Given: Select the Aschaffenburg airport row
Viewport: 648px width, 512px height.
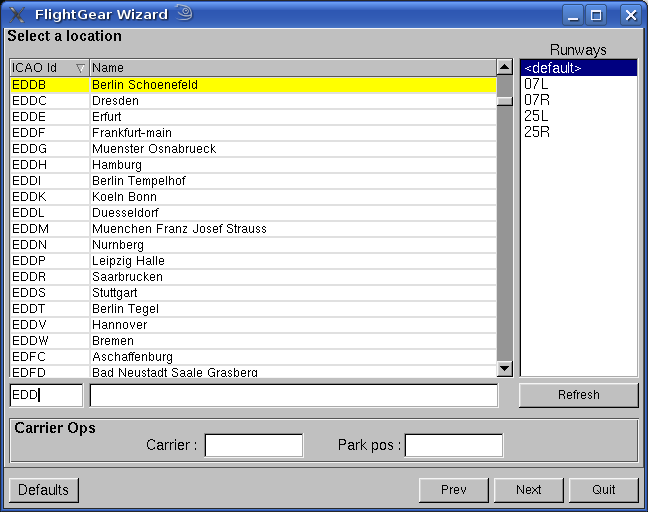Looking at the screenshot, I should pos(253,357).
